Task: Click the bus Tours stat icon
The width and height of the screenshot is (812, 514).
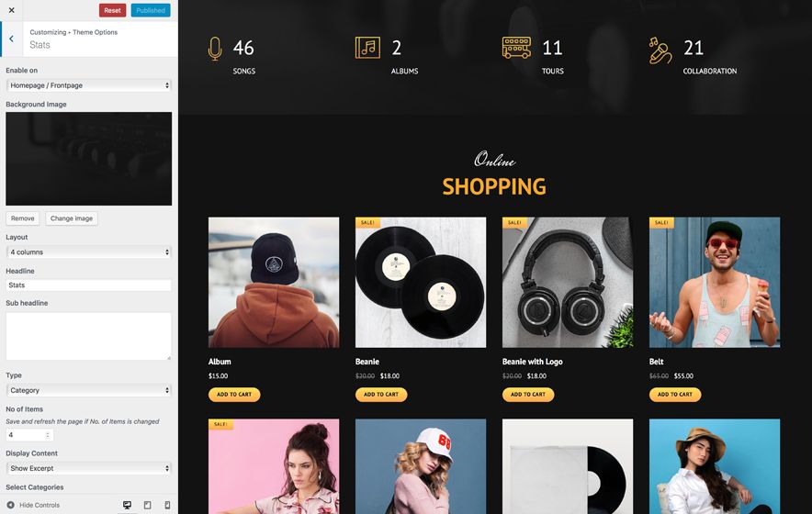Action: (516, 48)
